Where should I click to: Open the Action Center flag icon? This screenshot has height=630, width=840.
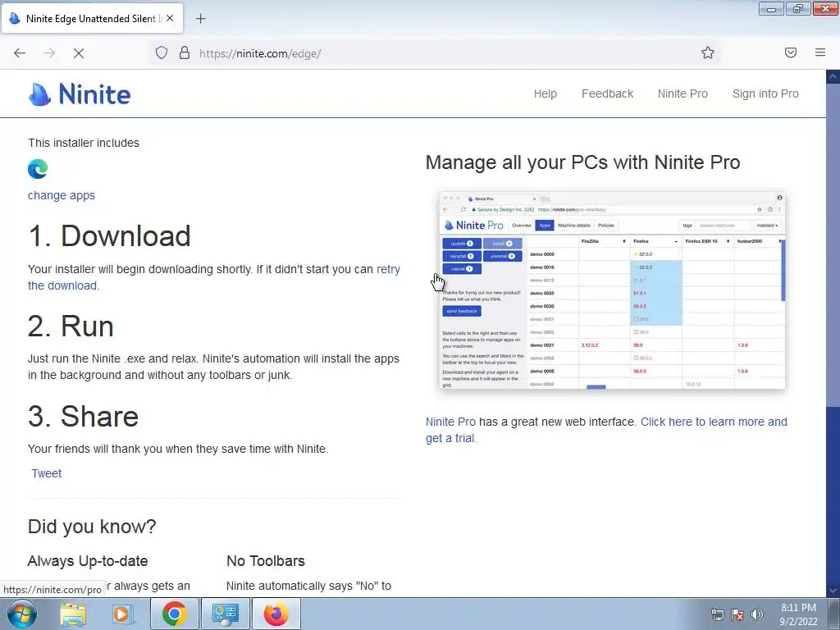pyautogui.click(x=737, y=614)
